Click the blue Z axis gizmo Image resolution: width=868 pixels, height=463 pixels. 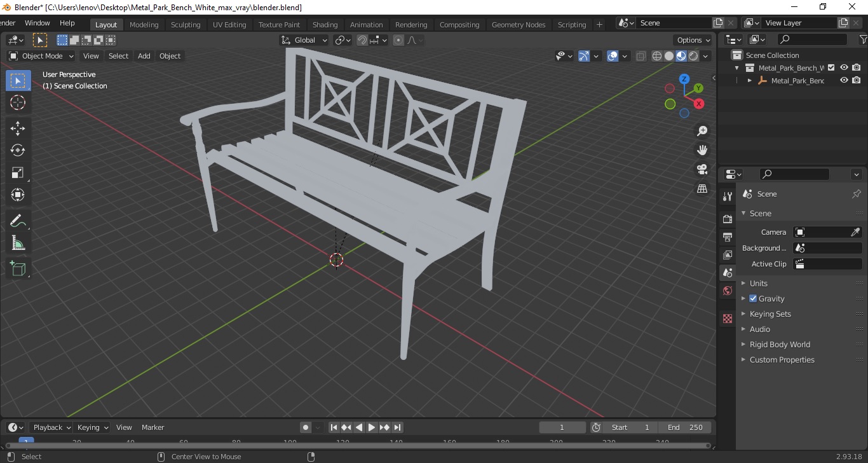(x=684, y=79)
